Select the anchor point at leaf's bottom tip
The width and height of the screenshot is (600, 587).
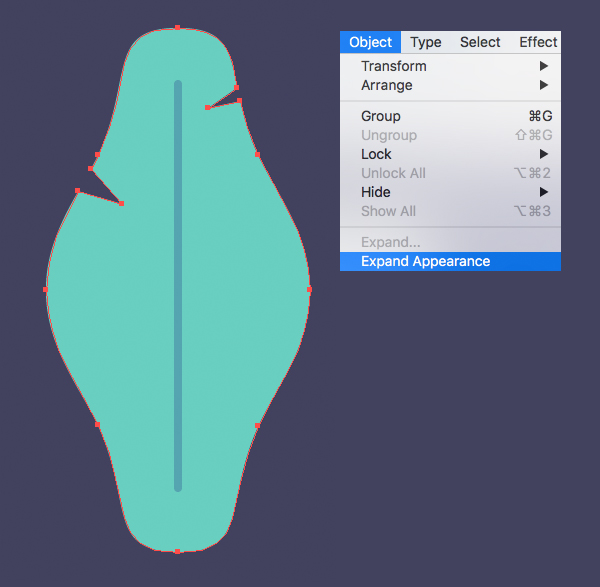point(177,551)
